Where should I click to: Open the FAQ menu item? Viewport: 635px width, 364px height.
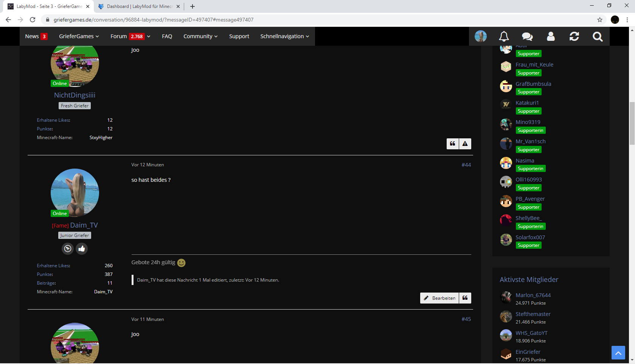pyautogui.click(x=167, y=36)
